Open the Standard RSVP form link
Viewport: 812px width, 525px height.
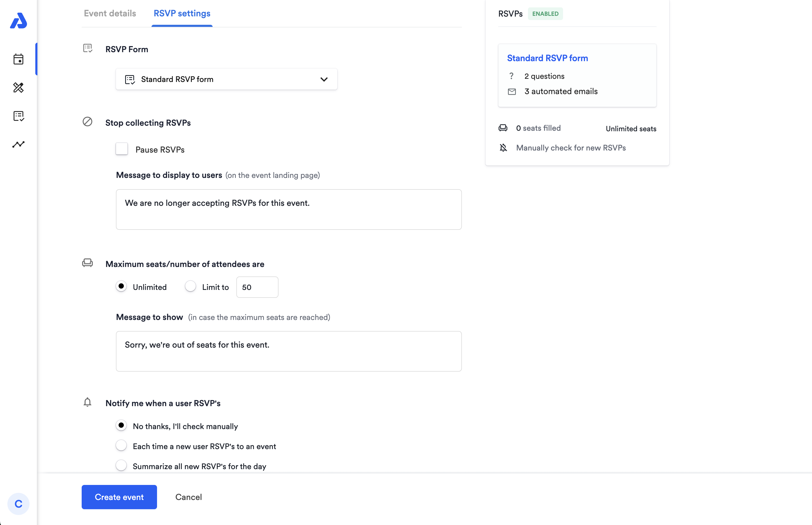[547, 58]
